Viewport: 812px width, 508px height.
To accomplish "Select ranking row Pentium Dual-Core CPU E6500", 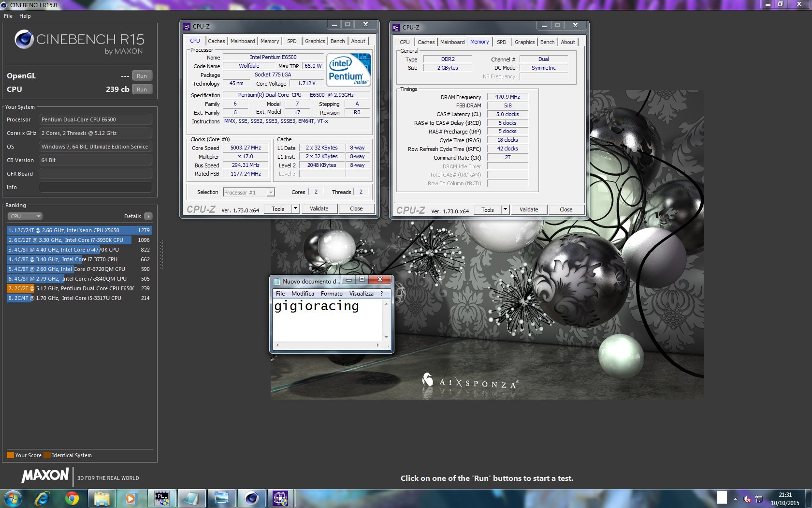I will point(79,288).
